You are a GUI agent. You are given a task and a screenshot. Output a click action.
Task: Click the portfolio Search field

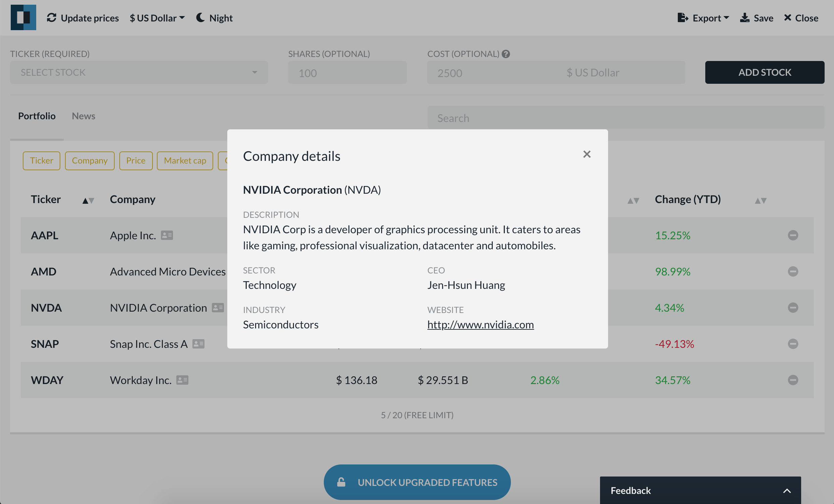625,118
